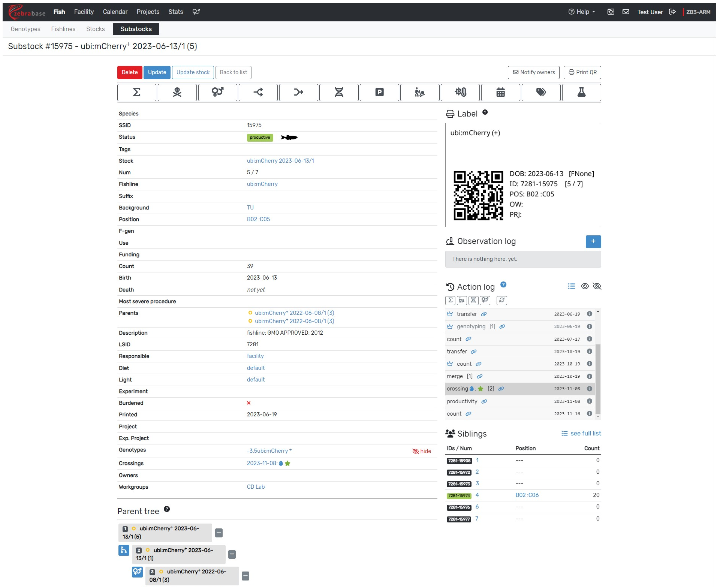The image size is (720, 588).
Task: Click the flask toolbar icon
Action: 581,92
